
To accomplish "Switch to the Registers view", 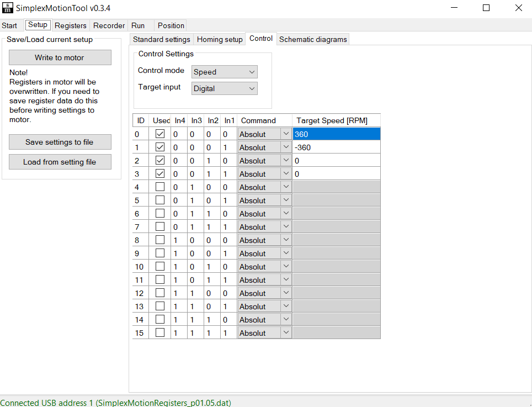I will (x=70, y=25).
